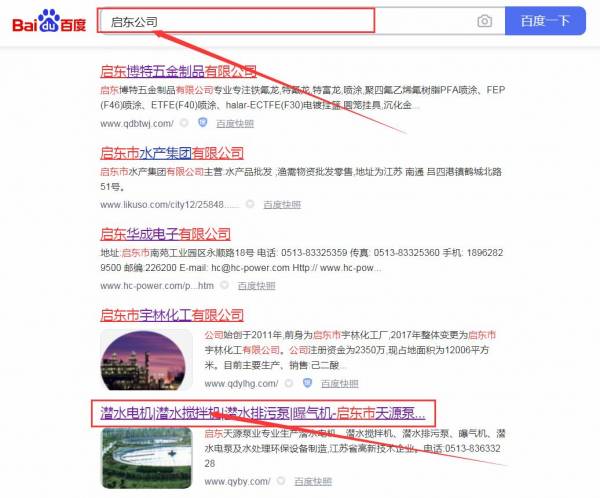Click the 百度一下 search button

[545, 21]
